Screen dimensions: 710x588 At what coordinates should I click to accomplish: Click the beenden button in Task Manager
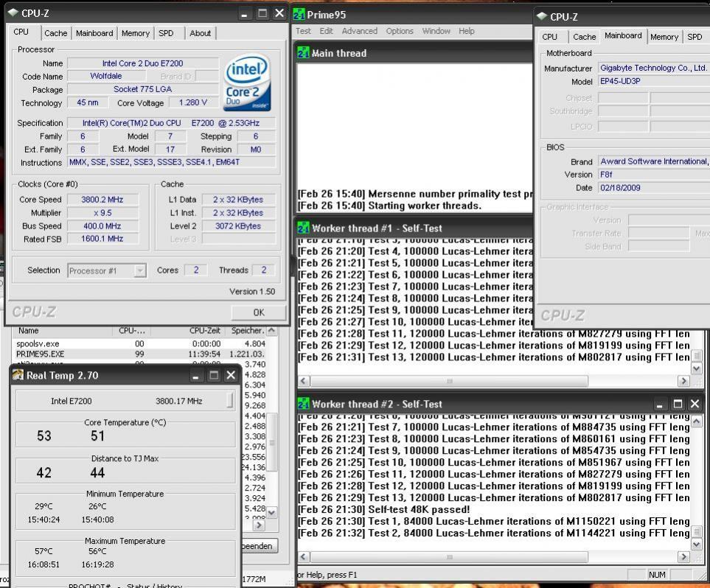point(259,546)
